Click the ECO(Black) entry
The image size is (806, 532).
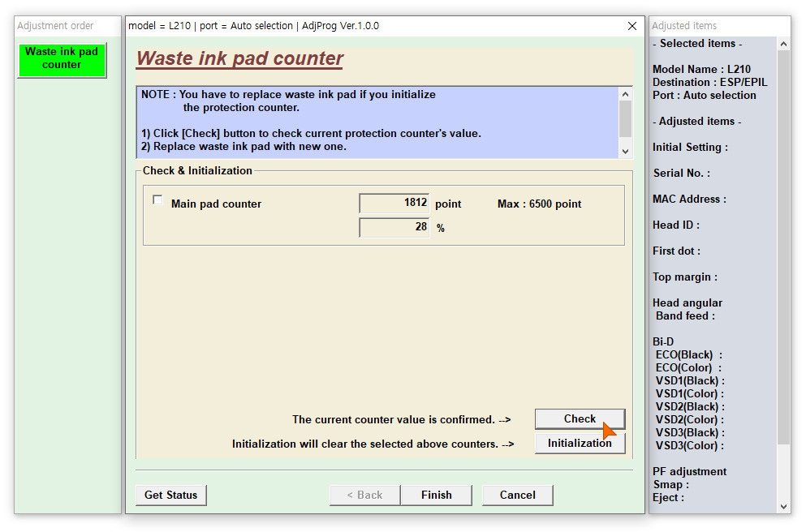[689, 355]
